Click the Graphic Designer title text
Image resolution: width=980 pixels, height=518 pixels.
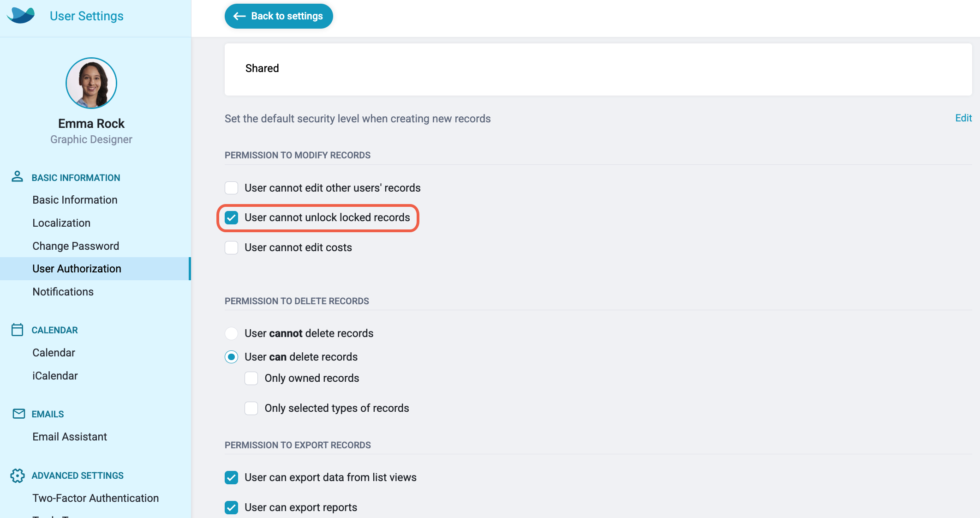click(x=91, y=139)
